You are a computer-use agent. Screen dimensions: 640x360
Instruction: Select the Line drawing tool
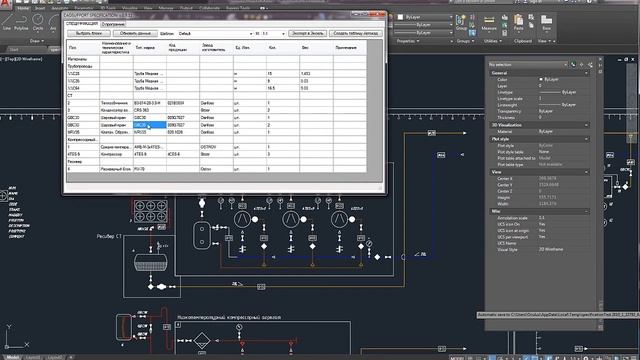7,22
